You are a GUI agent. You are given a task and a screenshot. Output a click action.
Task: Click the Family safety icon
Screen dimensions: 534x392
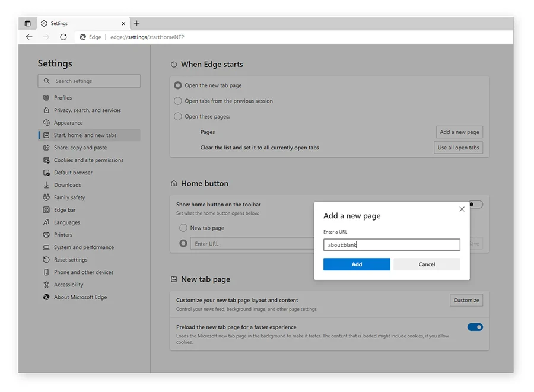point(46,197)
